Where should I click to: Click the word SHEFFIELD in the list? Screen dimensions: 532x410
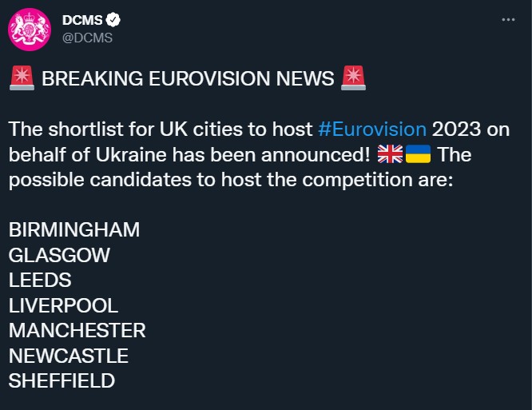point(62,380)
